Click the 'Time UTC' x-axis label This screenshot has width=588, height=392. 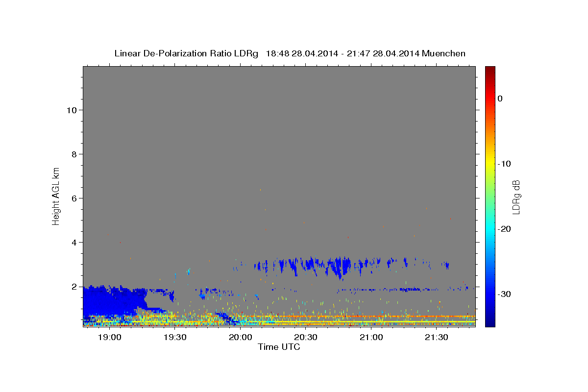click(x=279, y=347)
